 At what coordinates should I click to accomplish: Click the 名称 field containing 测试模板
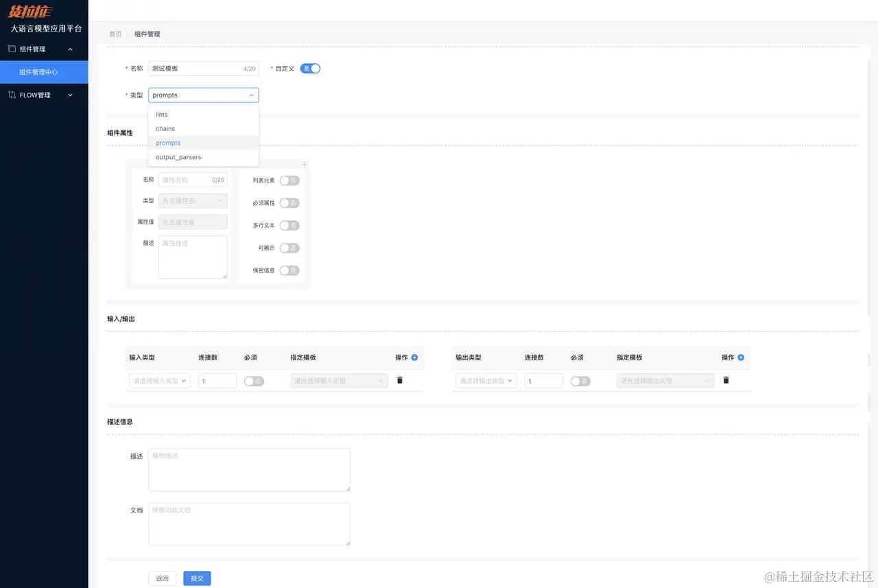click(x=204, y=69)
